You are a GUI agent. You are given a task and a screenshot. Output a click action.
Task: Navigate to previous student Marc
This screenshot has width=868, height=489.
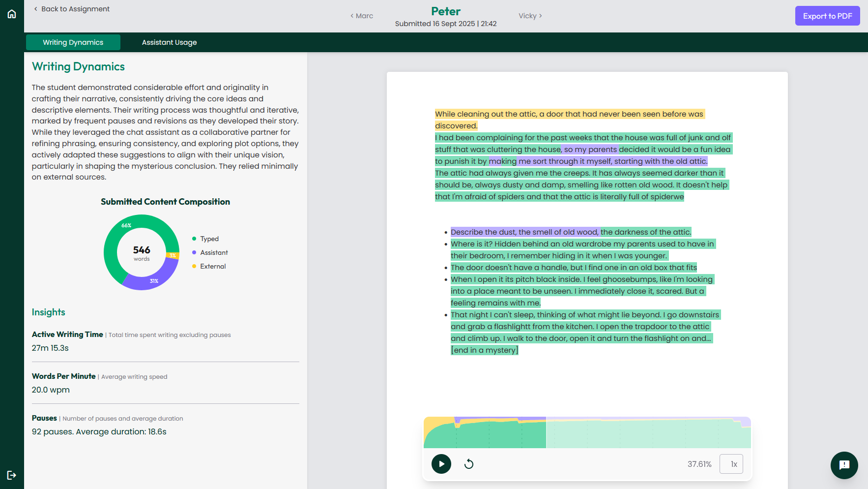362,16
